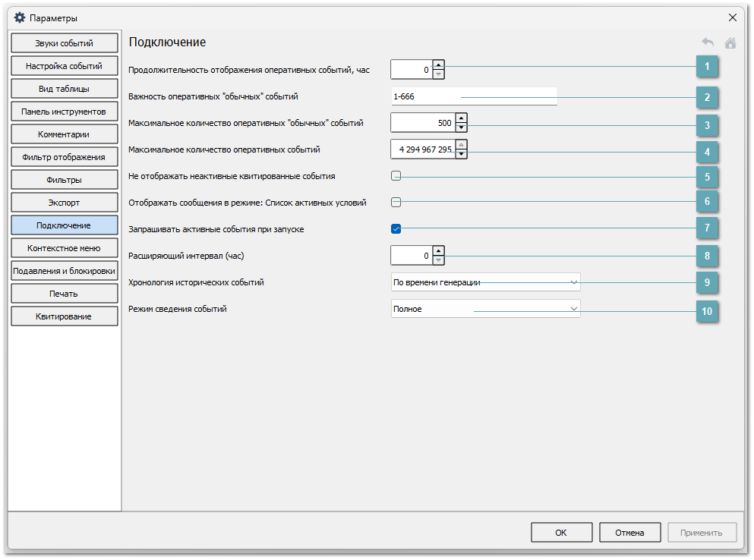Viewport: 754px width, 560px height.
Task: Uncheck Запрашивать активные события при запуске
Action: [x=396, y=228]
